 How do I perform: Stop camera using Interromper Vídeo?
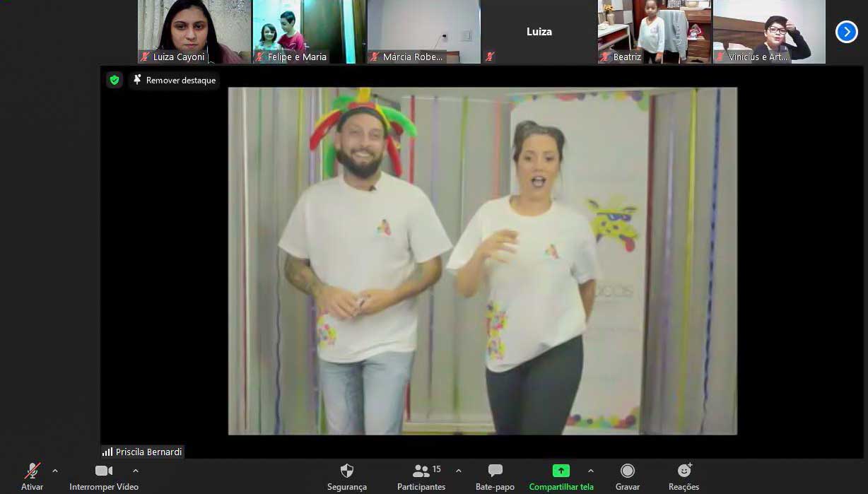(104, 471)
